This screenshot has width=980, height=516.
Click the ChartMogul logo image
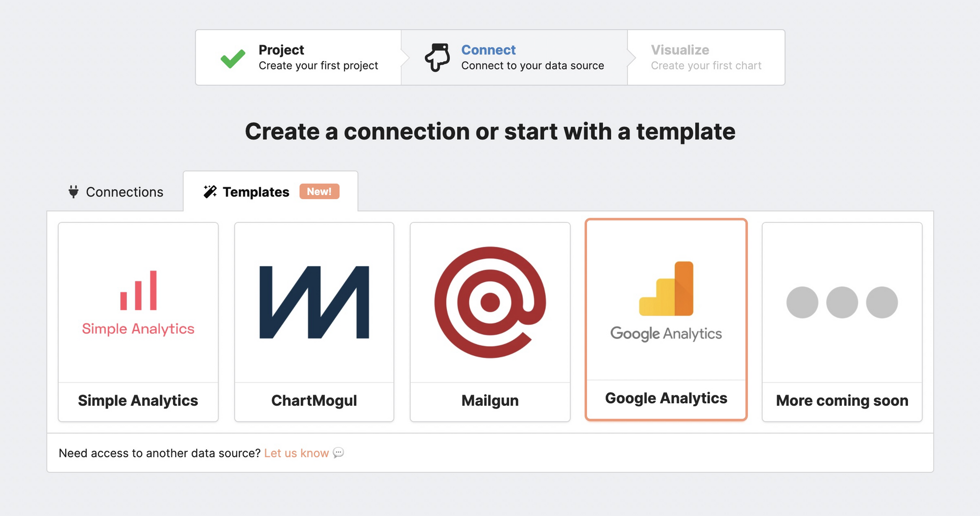(x=314, y=302)
